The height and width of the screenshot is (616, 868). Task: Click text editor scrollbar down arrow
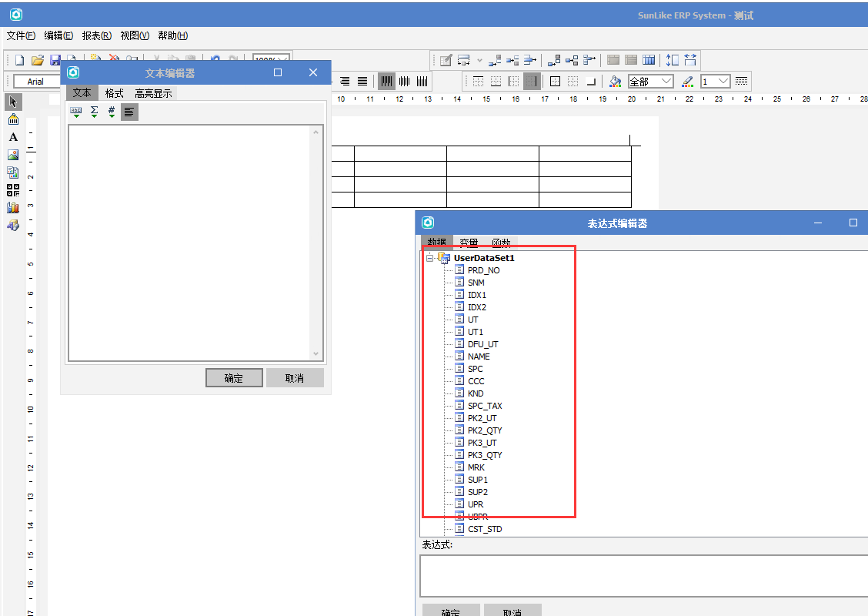coord(315,353)
